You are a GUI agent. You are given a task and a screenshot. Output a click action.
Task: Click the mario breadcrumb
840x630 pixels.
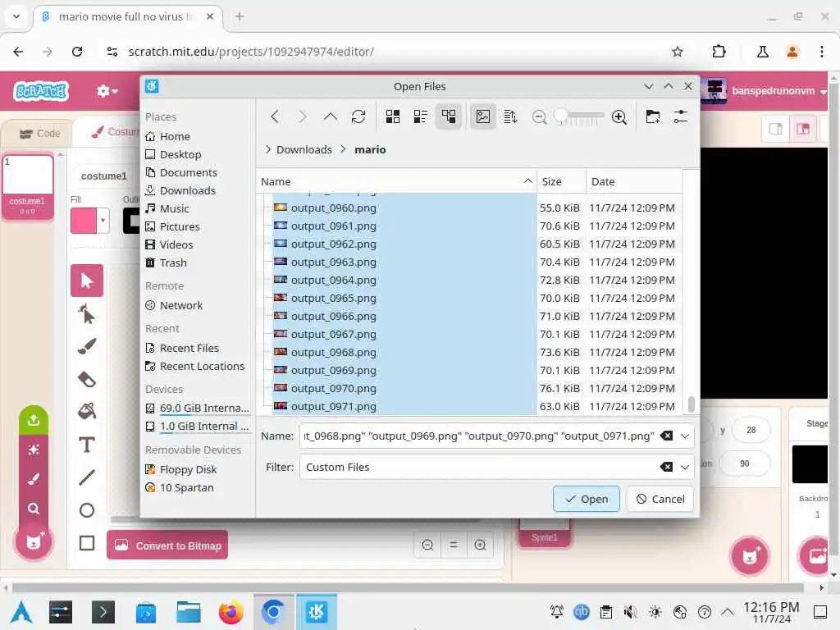[370, 149]
